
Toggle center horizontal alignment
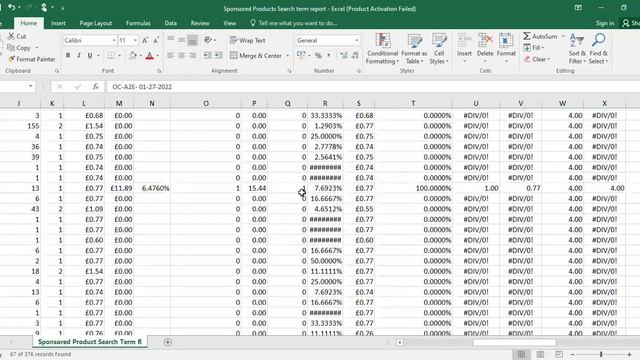pyautogui.click(x=182, y=56)
